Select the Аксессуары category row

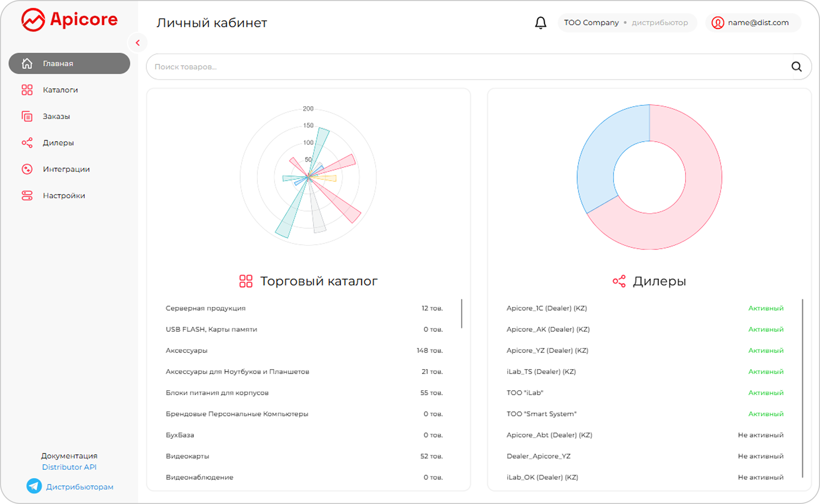point(304,351)
